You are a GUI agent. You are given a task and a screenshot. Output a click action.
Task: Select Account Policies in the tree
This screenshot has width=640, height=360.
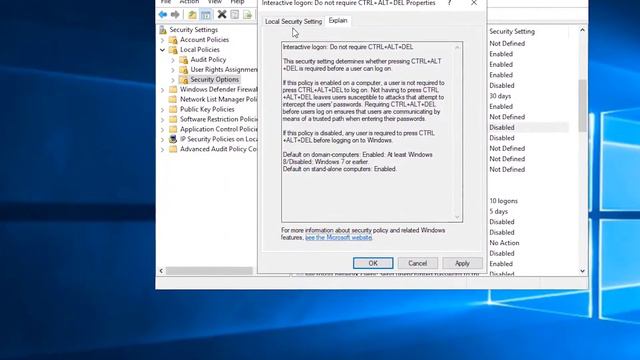[x=204, y=40]
